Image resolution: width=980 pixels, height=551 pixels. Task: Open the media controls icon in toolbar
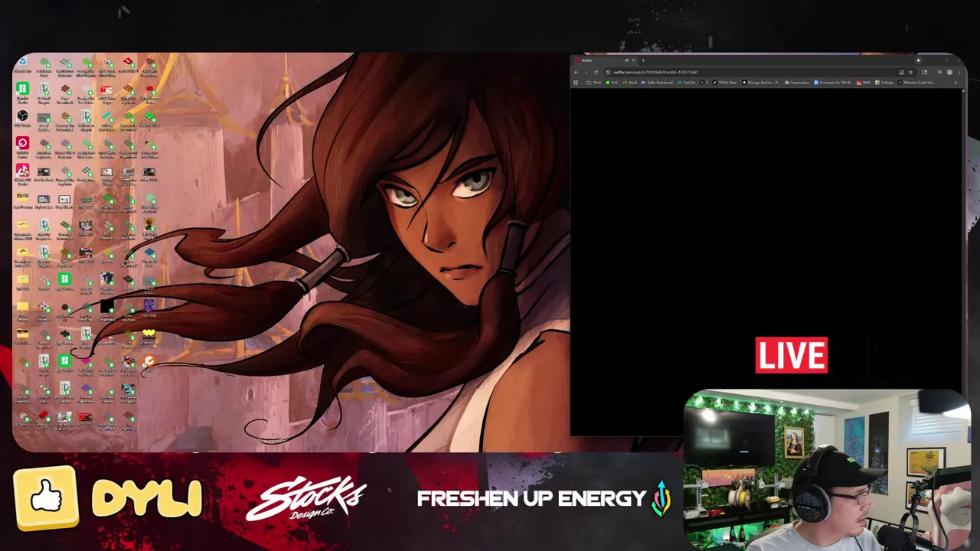[939, 72]
